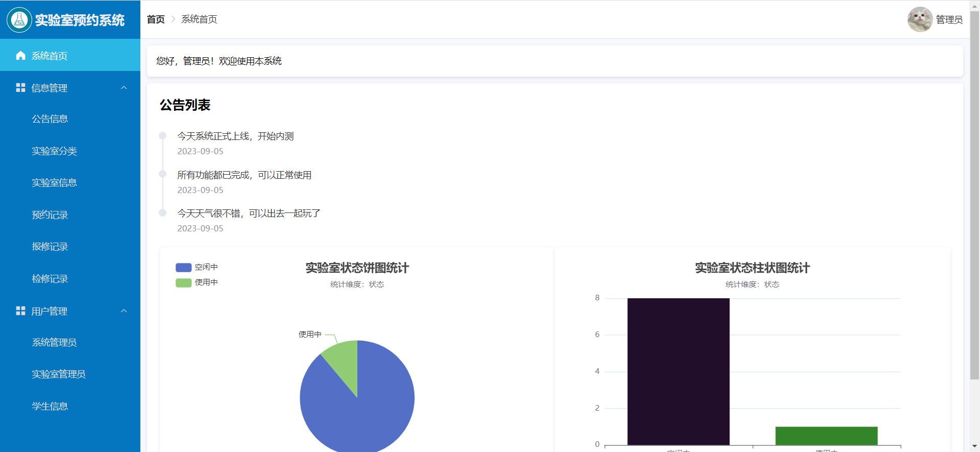This screenshot has height=452, width=980.
Task: Click announcement 今天系统正式上线，开始内测
Action: [235, 136]
